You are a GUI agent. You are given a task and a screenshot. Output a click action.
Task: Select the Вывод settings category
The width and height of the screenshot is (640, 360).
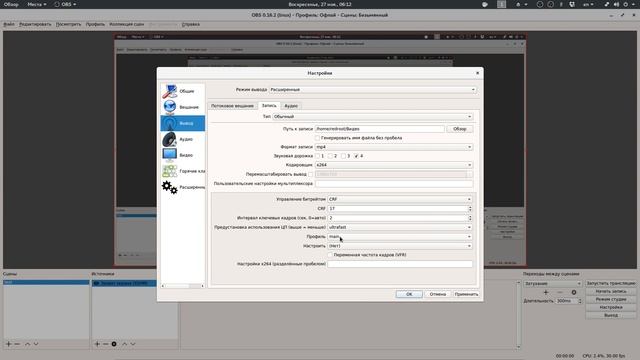click(183, 123)
